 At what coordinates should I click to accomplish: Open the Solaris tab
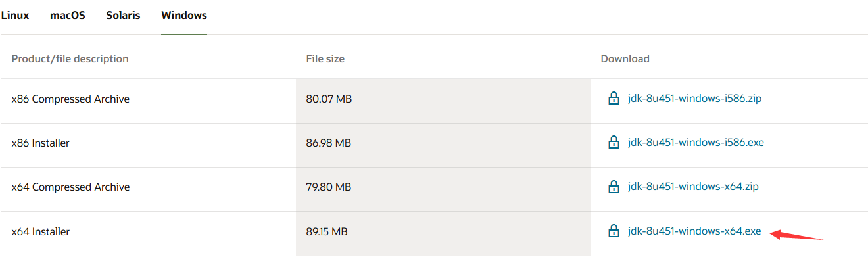pos(123,15)
